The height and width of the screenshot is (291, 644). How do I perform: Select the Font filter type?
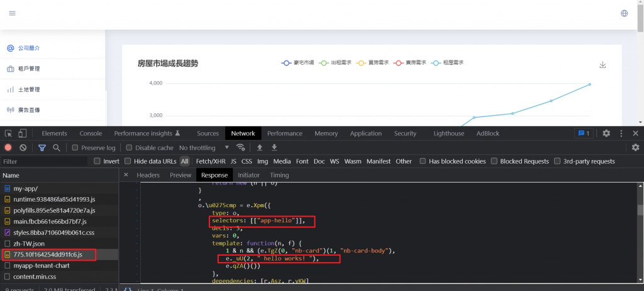[303, 161]
